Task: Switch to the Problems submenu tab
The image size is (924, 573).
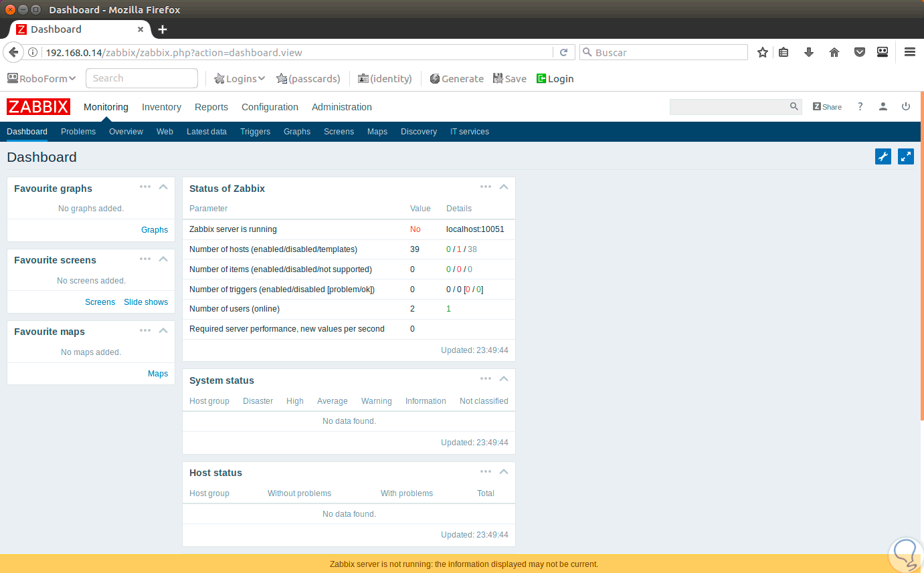Action: coord(78,132)
